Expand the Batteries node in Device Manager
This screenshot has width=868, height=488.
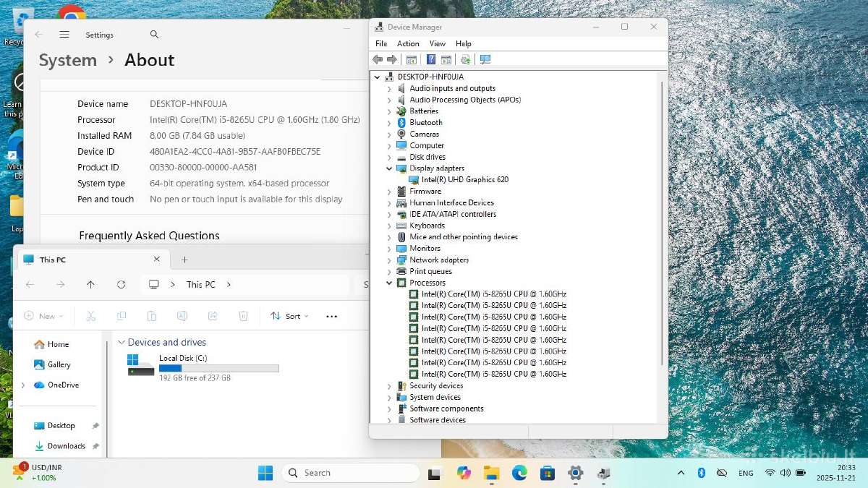coord(389,111)
